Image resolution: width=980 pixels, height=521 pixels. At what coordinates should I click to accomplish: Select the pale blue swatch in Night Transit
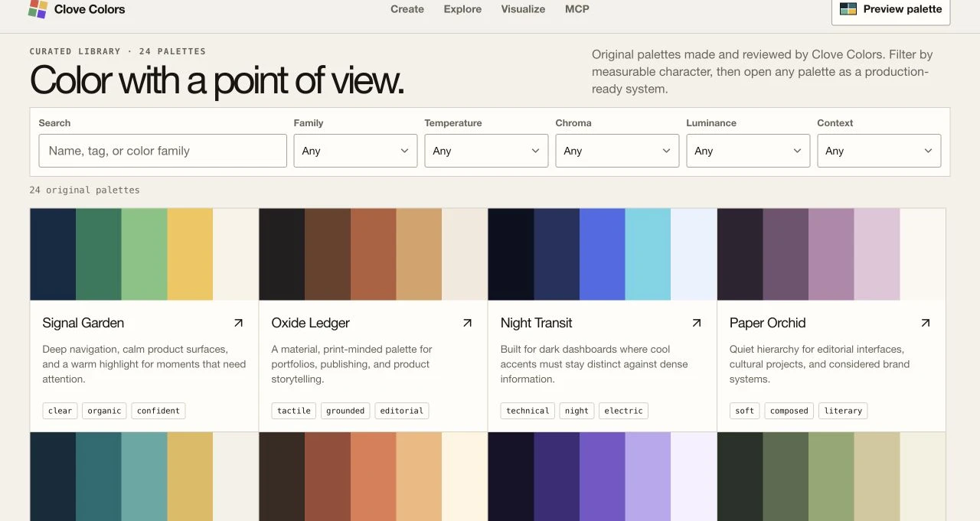(x=694, y=254)
